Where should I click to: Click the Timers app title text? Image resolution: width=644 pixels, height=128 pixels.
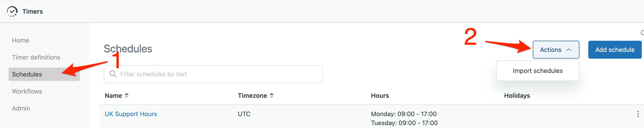point(33,12)
